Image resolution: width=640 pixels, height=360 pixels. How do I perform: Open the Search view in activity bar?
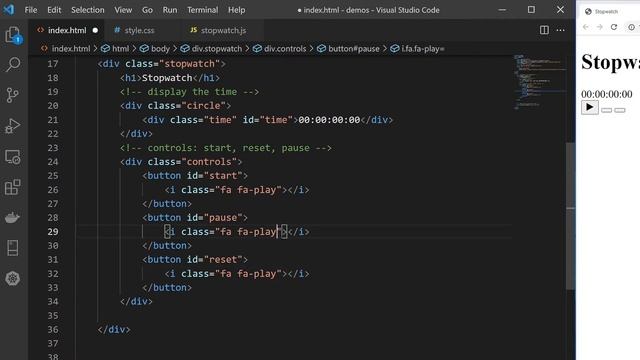(x=13, y=64)
